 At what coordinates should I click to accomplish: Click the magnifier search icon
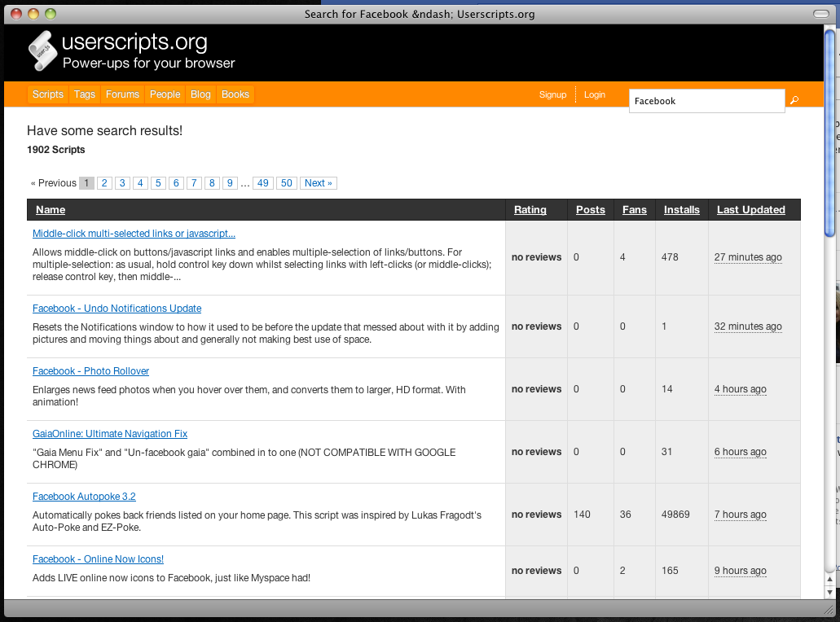pos(794,101)
